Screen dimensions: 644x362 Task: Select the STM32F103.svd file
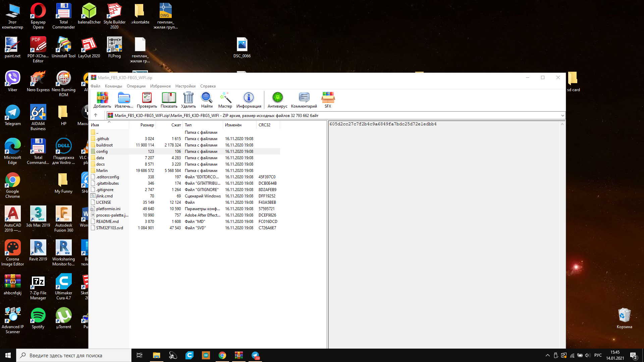coord(184,228)
